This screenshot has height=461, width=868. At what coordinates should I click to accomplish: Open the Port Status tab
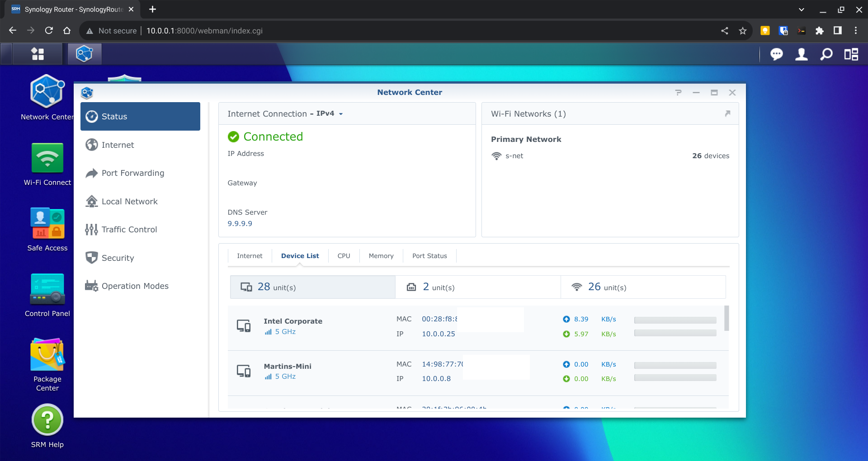pyautogui.click(x=429, y=256)
